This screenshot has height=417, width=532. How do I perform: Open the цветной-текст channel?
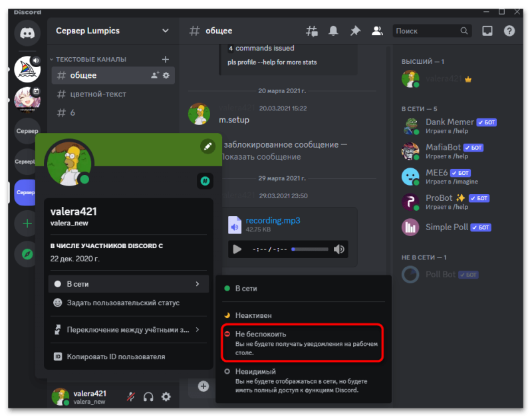point(113,94)
